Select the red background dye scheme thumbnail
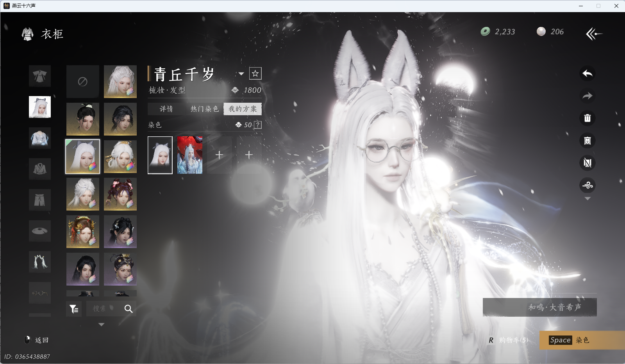Screen dimensions: 625x364 pos(190,155)
